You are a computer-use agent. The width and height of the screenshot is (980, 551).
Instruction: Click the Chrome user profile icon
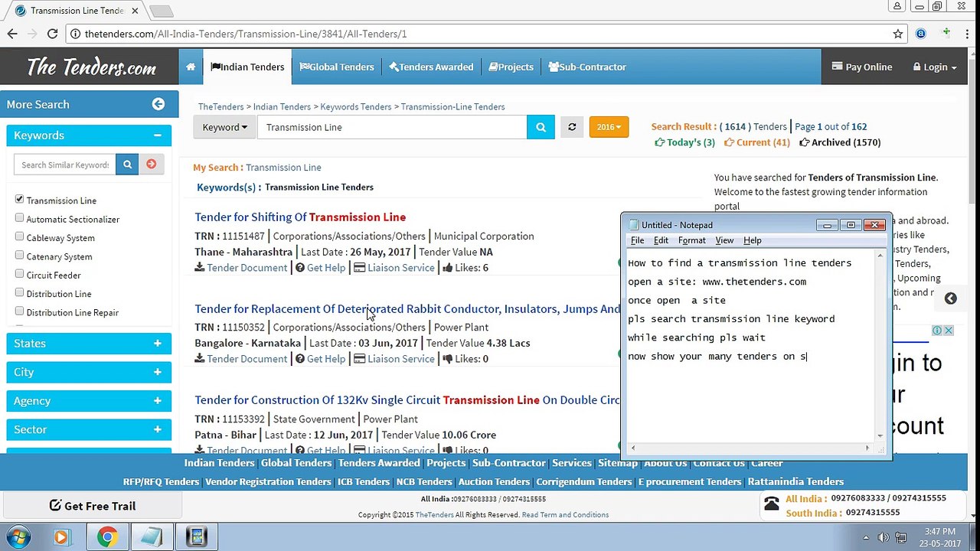pos(897,6)
